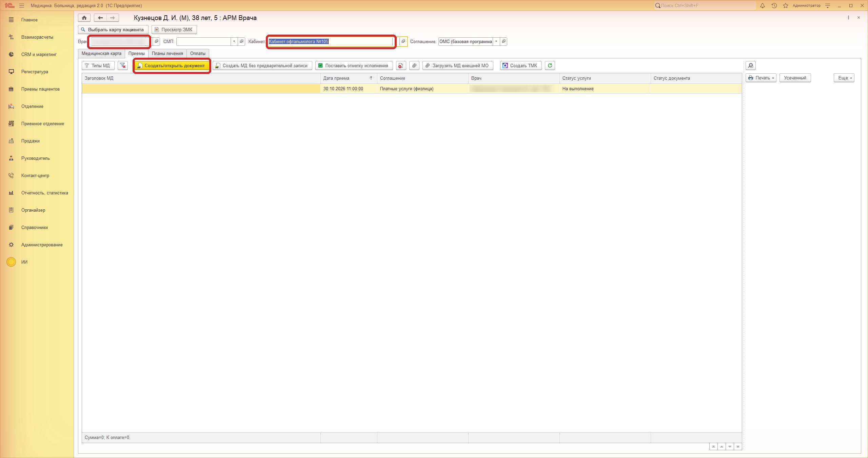Click Создать/открыть документ button
Image resolution: width=868 pixels, height=458 pixels.
click(x=172, y=65)
